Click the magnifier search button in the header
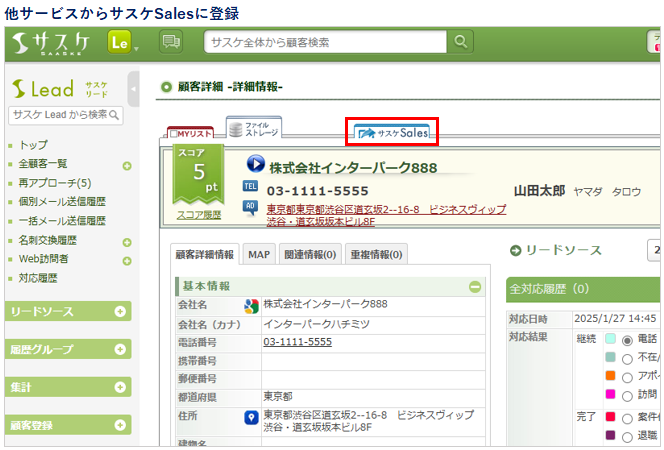This screenshot has height=450, width=664. pyautogui.click(x=460, y=41)
